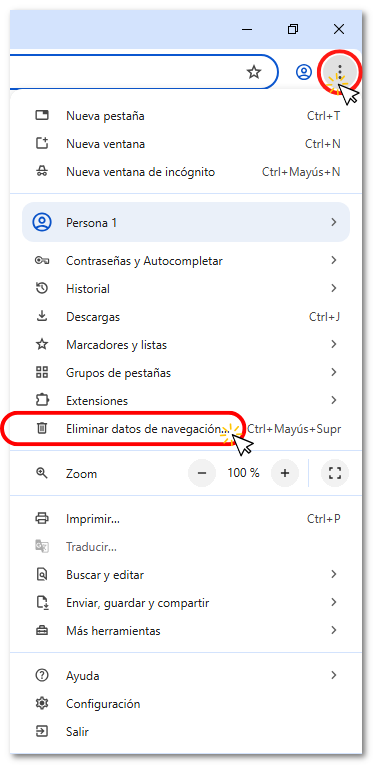Expand Buscar y editar submenu arrow
The width and height of the screenshot is (373, 765).
point(334,575)
